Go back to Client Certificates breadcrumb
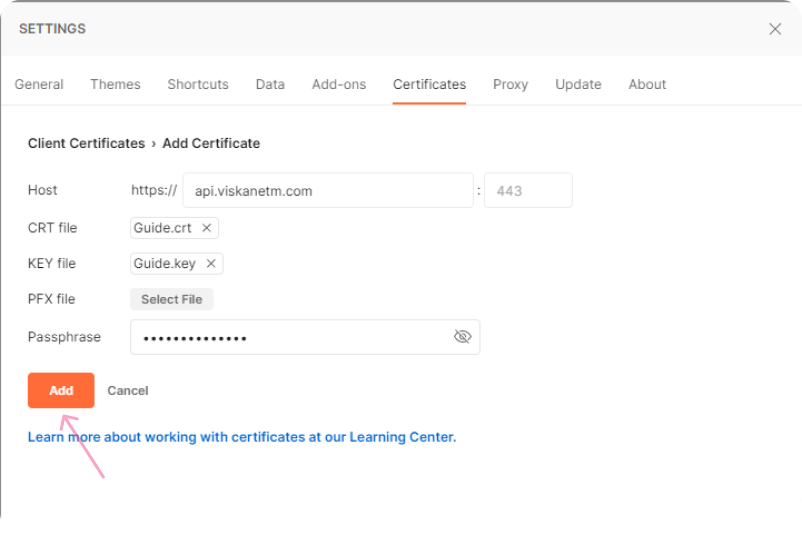The width and height of the screenshot is (802, 533). [x=86, y=143]
